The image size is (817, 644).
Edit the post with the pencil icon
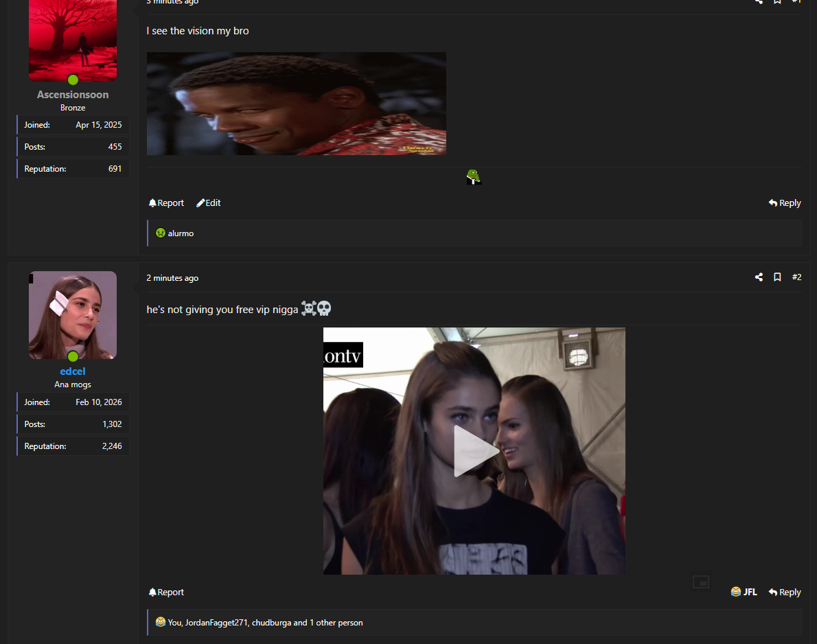click(209, 203)
